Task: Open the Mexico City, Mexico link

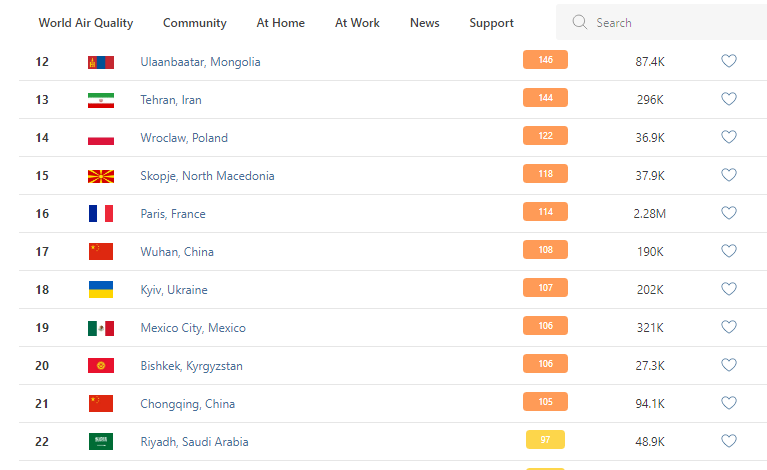Action: tap(193, 328)
